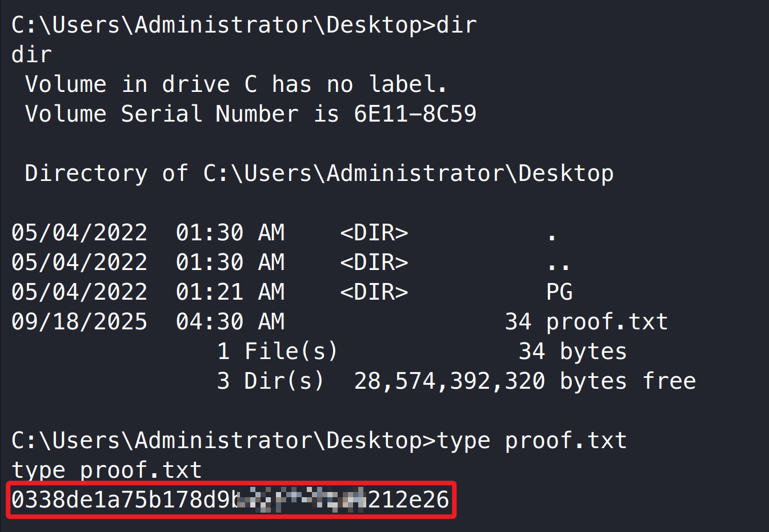Click the "1 File(s)" summary text
The image size is (769, 532).
coord(278,352)
